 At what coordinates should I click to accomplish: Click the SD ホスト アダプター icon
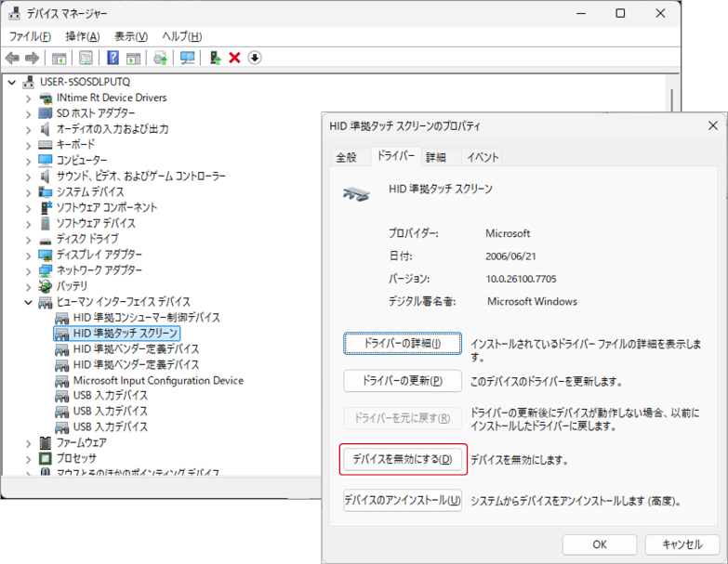(x=46, y=113)
